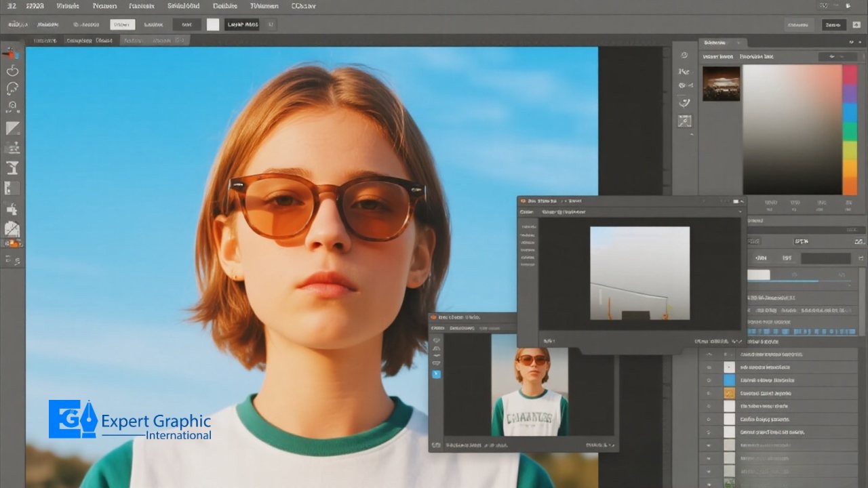Click the white highlighted button in the options bar
The height and width of the screenshot is (488, 868).
tap(123, 24)
